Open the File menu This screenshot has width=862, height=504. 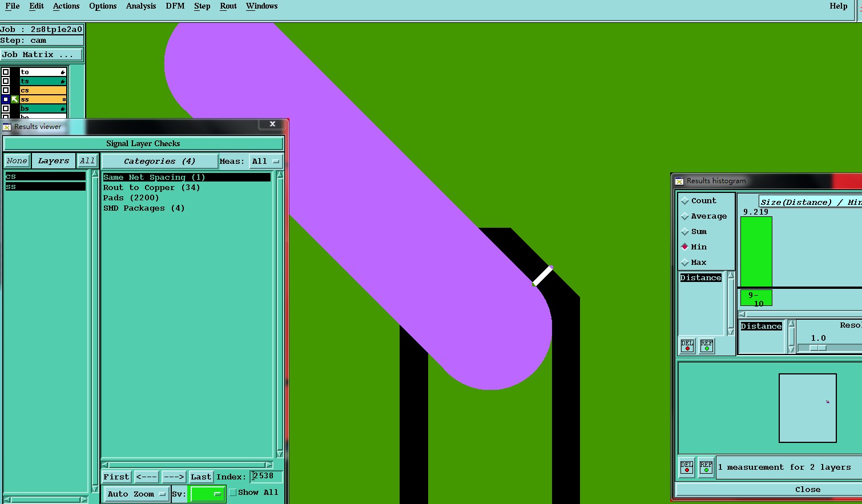13,6
